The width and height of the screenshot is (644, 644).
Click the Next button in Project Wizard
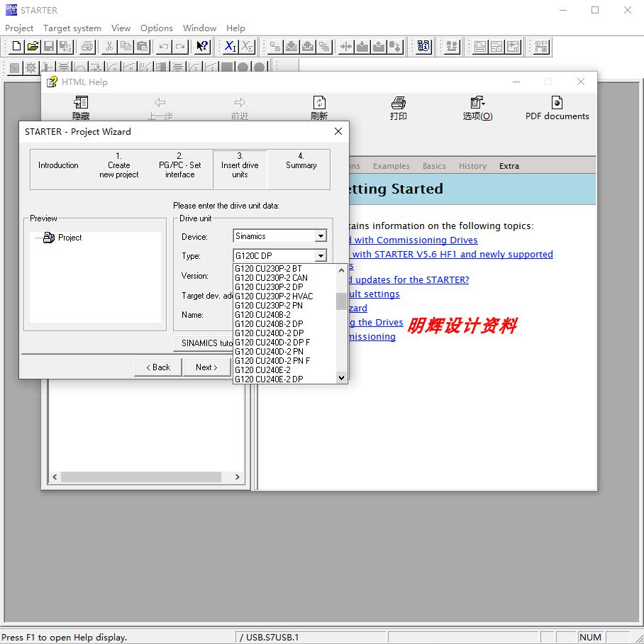pyautogui.click(x=206, y=367)
